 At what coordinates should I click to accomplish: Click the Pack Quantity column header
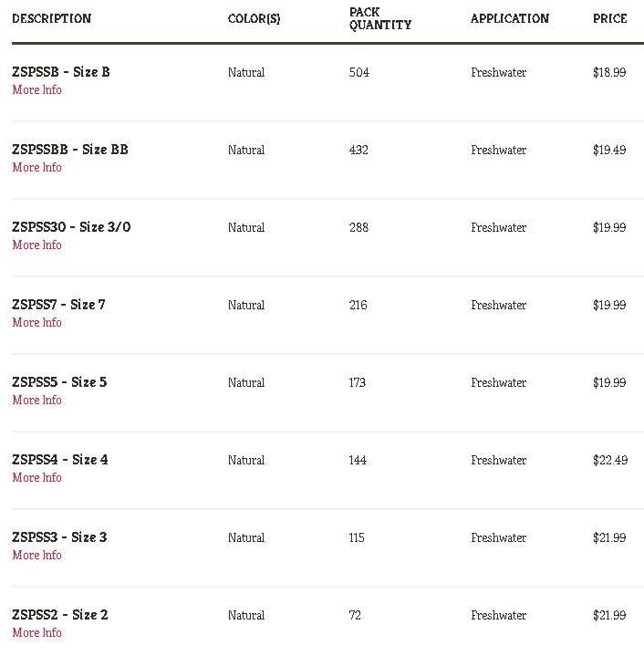coord(380,18)
